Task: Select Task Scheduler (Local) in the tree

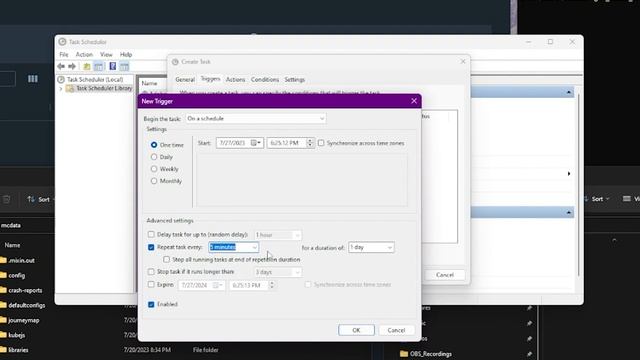Action: (95, 80)
